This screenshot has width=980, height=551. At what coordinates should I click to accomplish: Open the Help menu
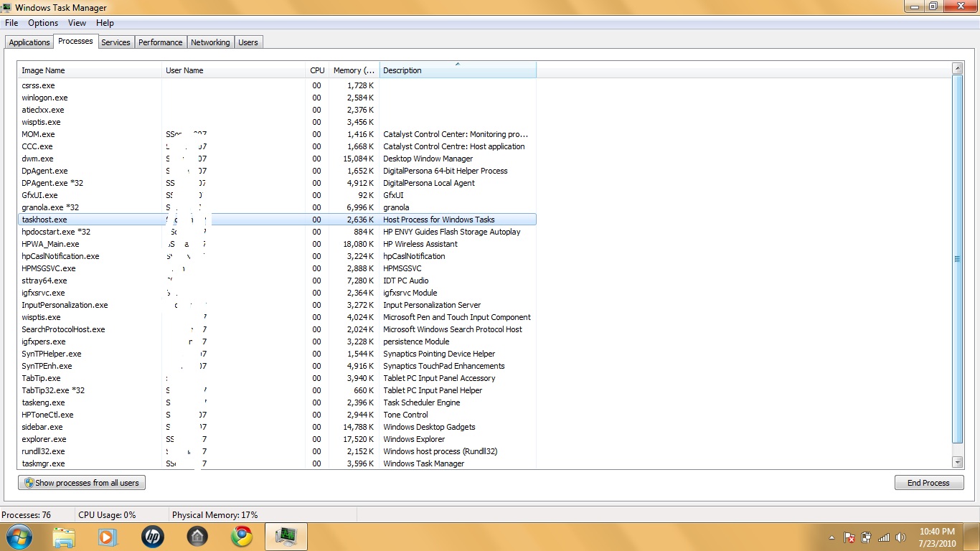coord(105,23)
